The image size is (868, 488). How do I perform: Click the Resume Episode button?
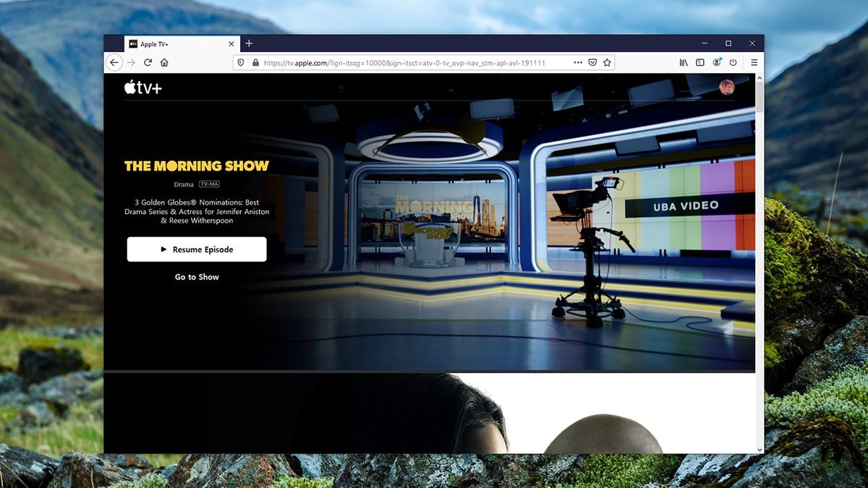[x=197, y=249]
